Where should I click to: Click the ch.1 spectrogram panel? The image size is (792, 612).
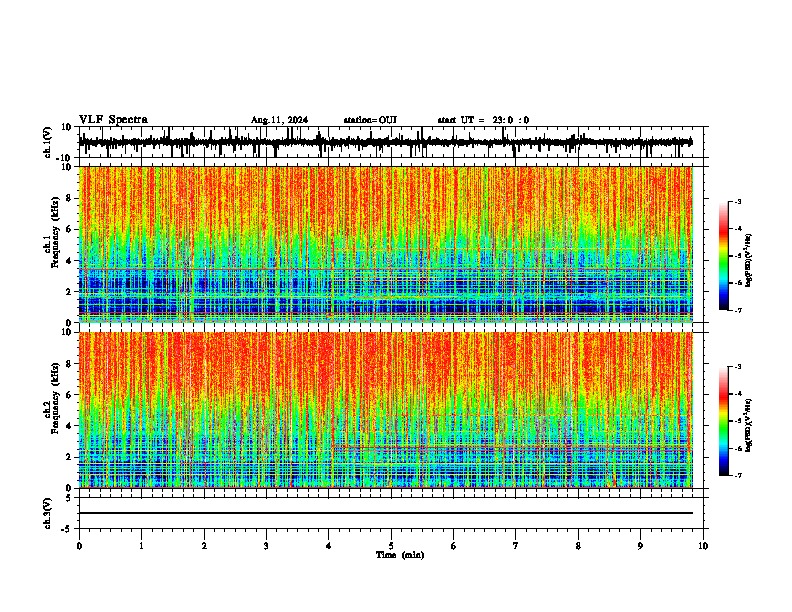pos(385,244)
